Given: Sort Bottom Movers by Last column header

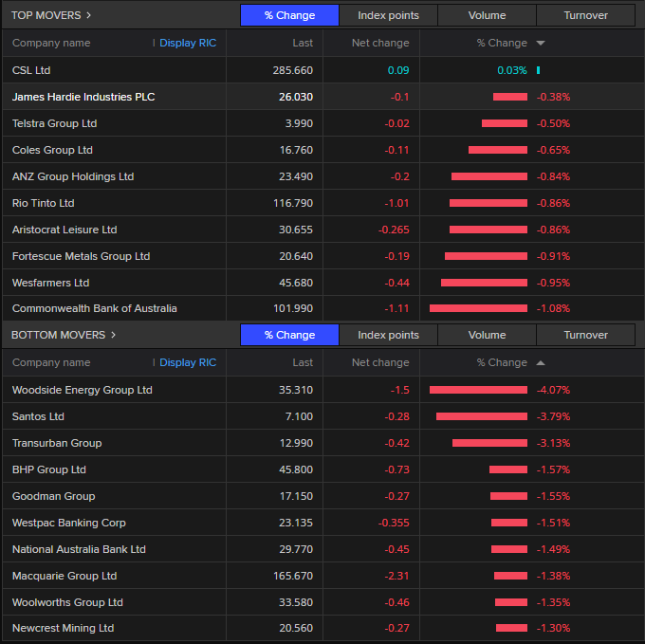Looking at the screenshot, I should pyautogui.click(x=303, y=362).
